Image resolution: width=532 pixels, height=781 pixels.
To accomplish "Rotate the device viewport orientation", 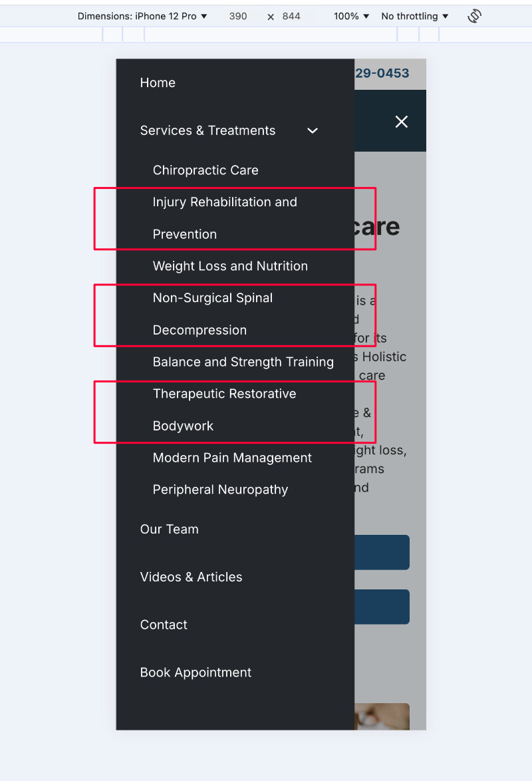I will click(x=474, y=16).
